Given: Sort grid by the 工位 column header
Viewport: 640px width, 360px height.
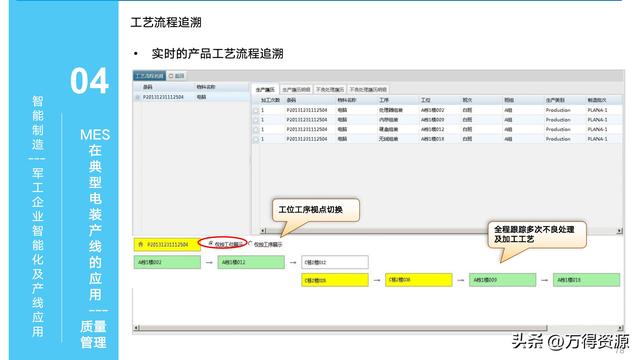Looking at the screenshot, I should click(x=426, y=100).
